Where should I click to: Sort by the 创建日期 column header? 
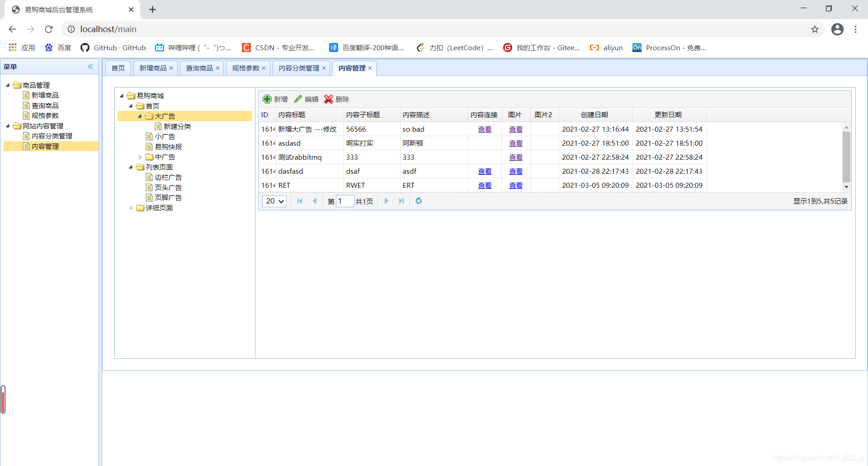coord(595,115)
